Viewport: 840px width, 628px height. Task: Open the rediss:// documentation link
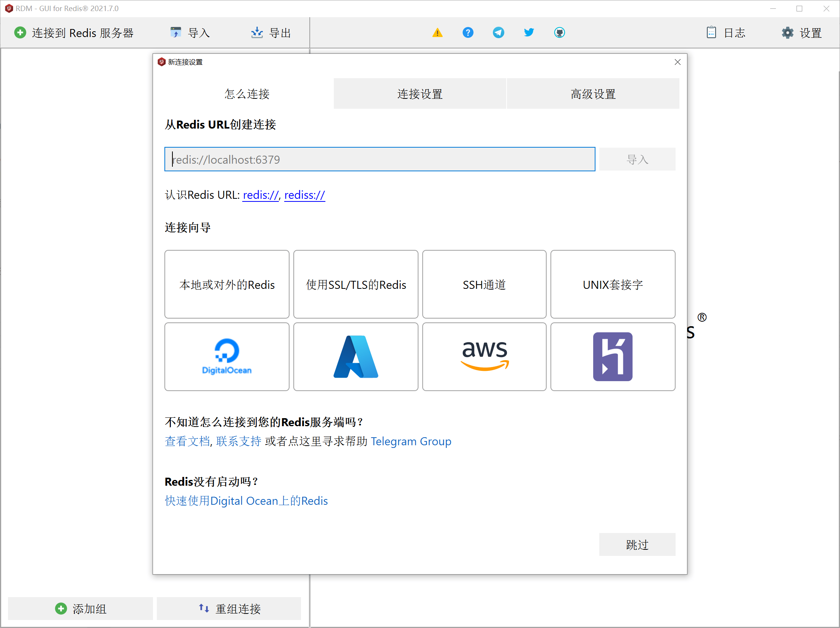click(304, 195)
